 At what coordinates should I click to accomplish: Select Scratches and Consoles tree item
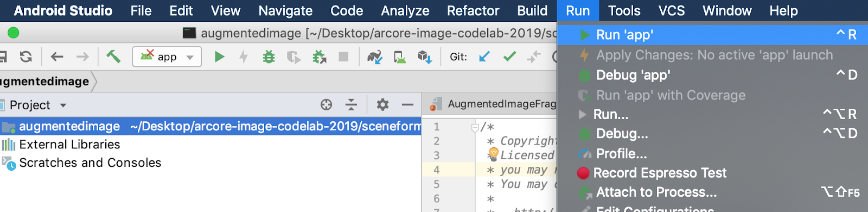point(90,163)
